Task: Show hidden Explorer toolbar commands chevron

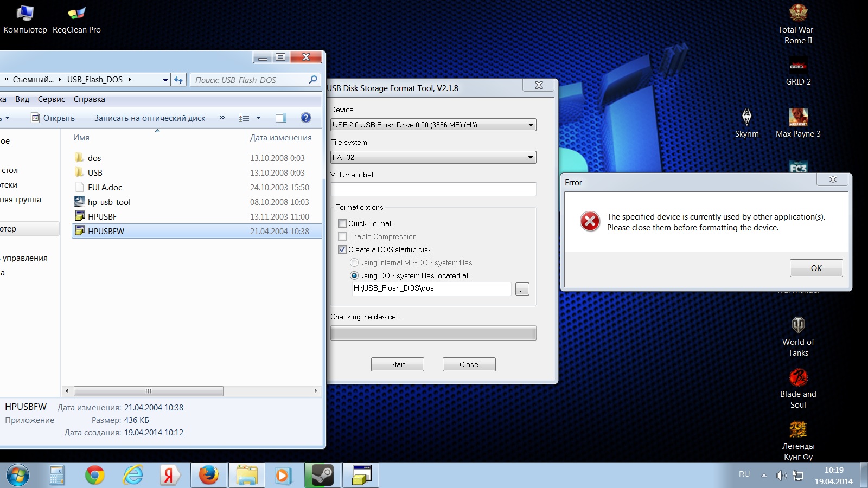Action: click(x=222, y=118)
